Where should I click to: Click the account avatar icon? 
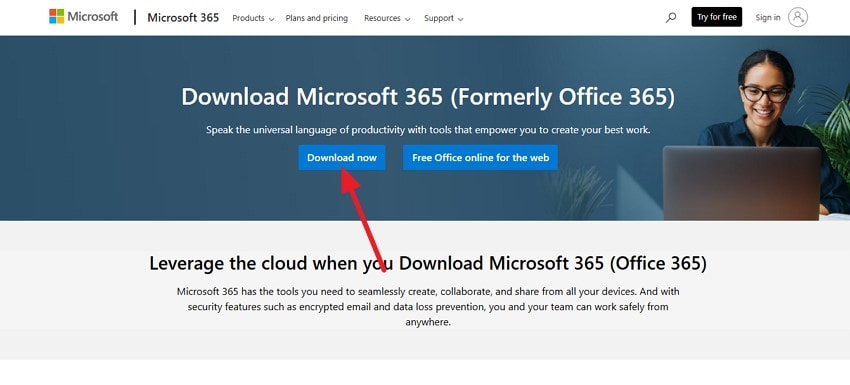click(798, 17)
